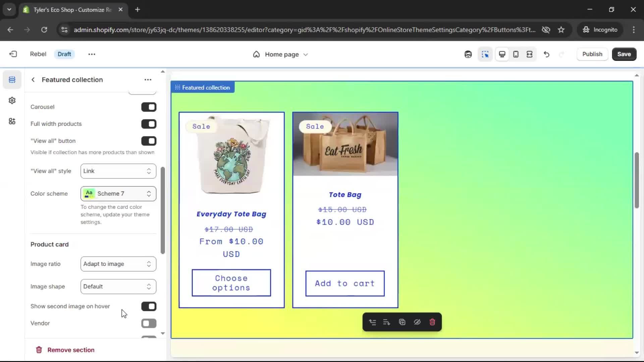Click the duplicate section icon in floating toolbar
Screen dimensions: 644x362
click(402, 322)
